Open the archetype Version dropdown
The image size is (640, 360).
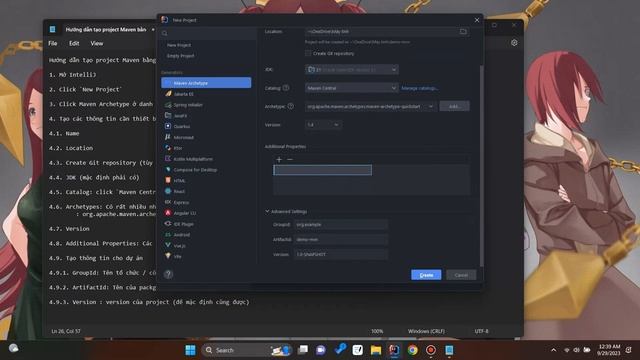323,124
